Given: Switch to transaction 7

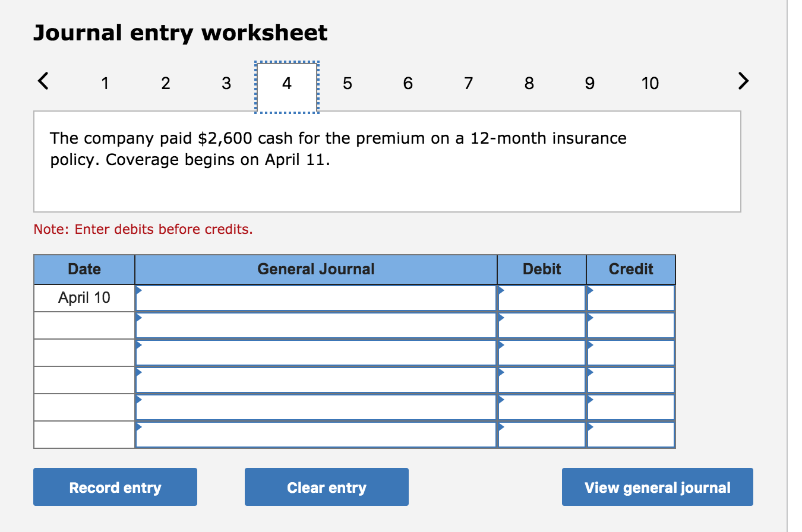Looking at the screenshot, I should 468,84.
